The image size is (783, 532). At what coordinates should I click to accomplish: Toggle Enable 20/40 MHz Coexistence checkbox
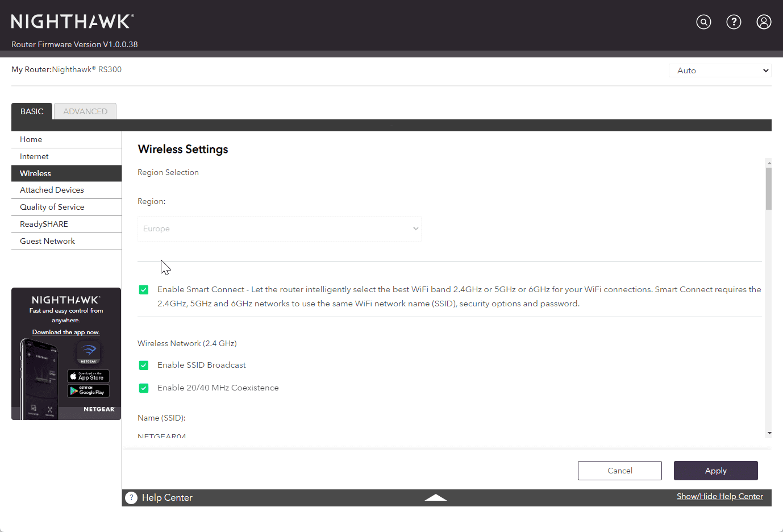(x=144, y=388)
